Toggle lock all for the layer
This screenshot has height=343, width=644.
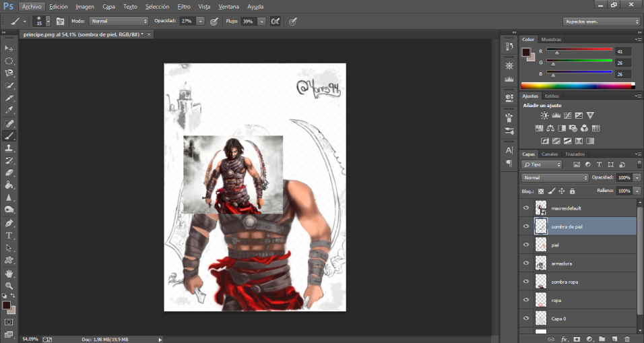pos(573,191)
